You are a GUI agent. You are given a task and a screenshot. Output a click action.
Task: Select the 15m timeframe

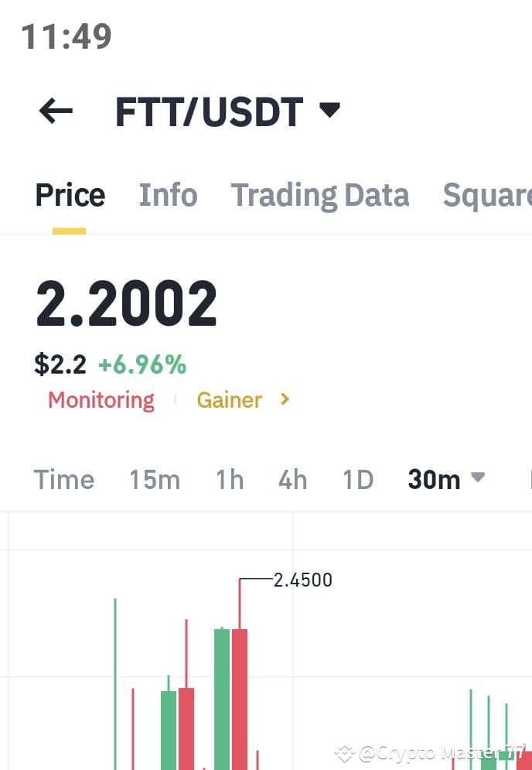(154, 479)
